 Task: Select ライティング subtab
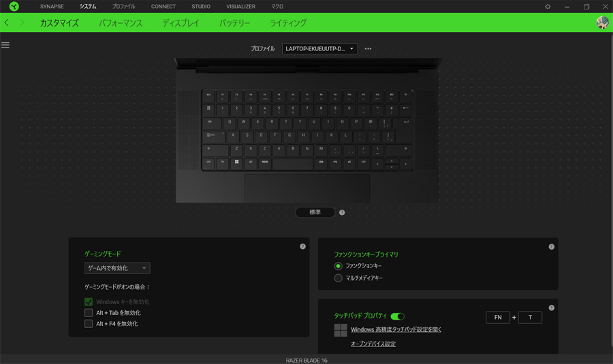[x=288, y=23]
